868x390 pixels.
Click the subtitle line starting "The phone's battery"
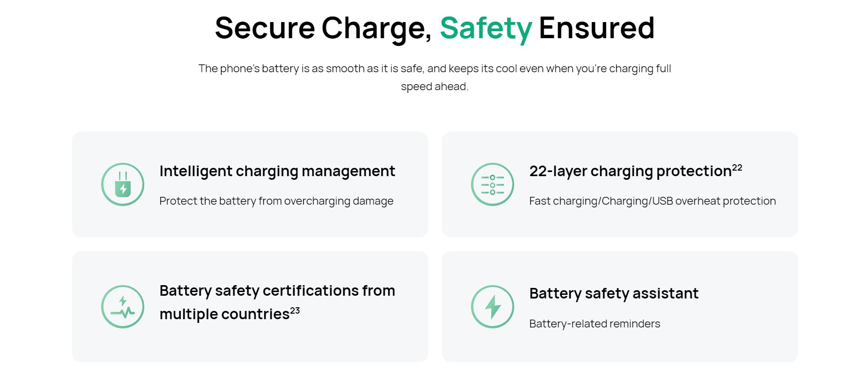click(434, 69)
